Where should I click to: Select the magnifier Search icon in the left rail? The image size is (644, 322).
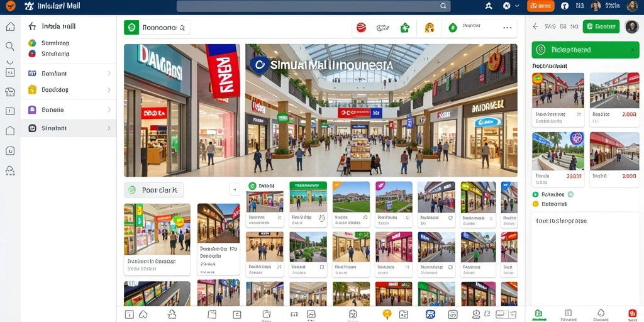(10, 46)
